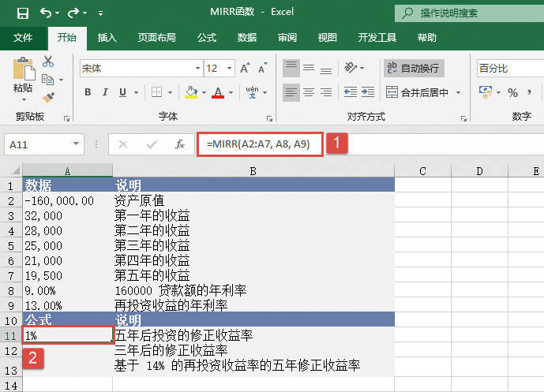Open the 公式 ribbon tab
Viewport: 544px width, 392px height.
[x=206, y=37]
